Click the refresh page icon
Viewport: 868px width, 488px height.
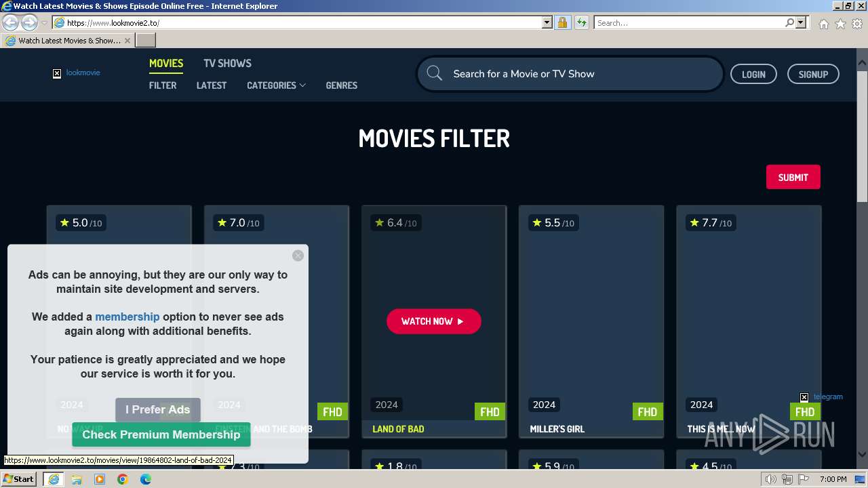click(581, 22)
